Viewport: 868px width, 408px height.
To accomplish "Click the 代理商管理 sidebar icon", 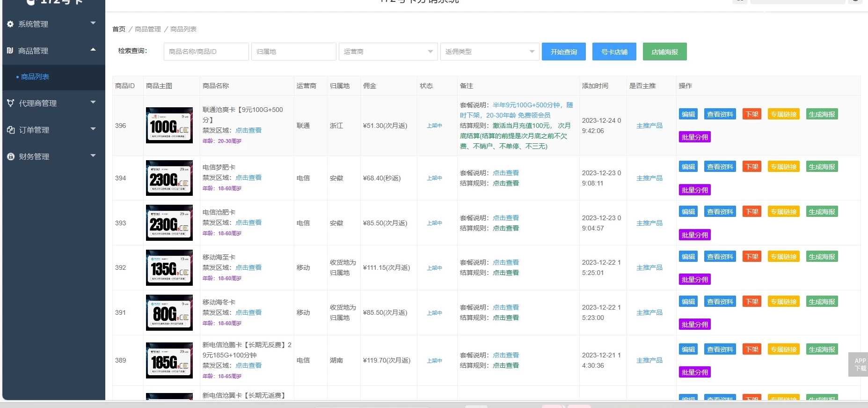I will [x=10, y=103].
